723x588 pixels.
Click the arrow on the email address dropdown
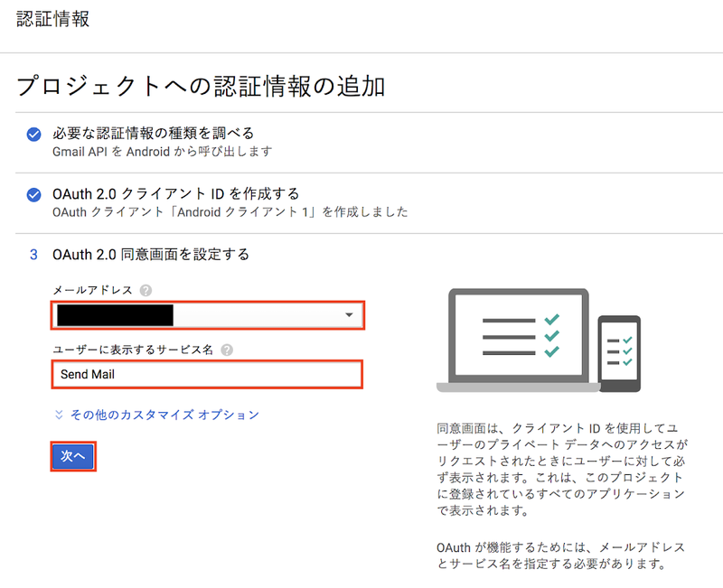click(349, 314)
